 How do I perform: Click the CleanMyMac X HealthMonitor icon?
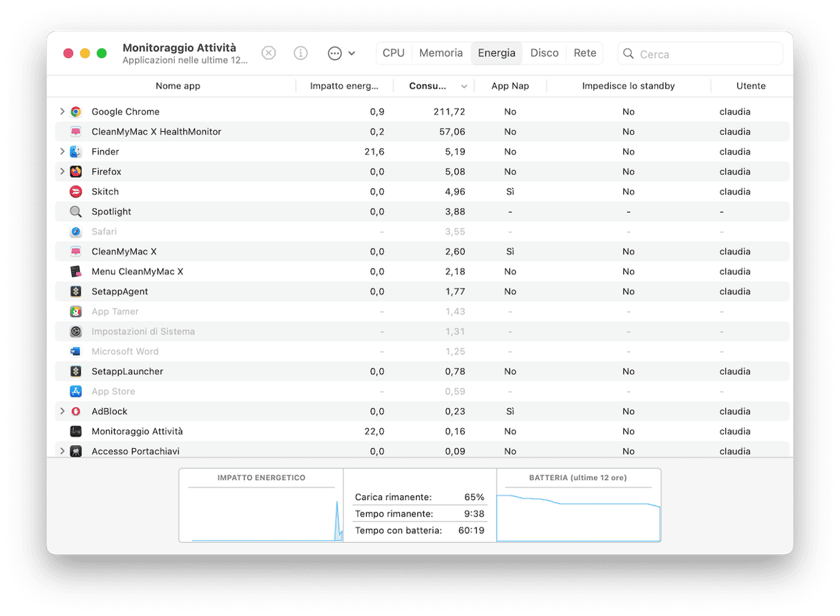click(x=76, y=132)
